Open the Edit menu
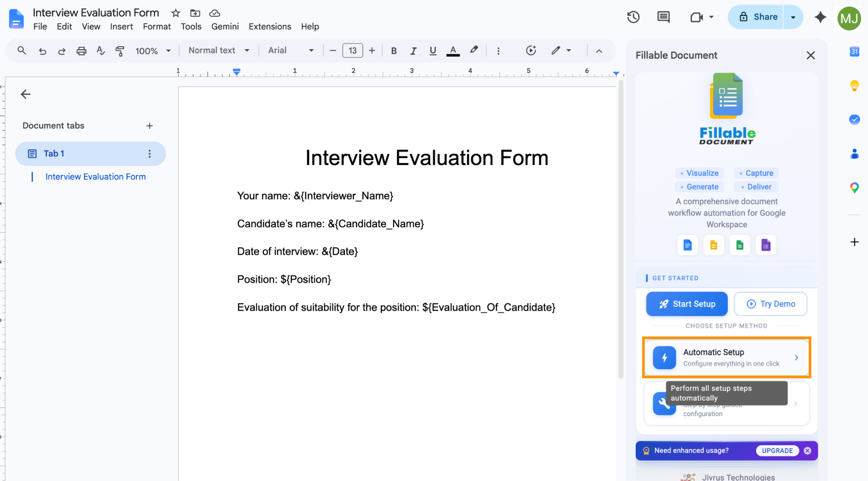Screen dimensions: 868x481 pyautogui.click(x=64, y=26)
